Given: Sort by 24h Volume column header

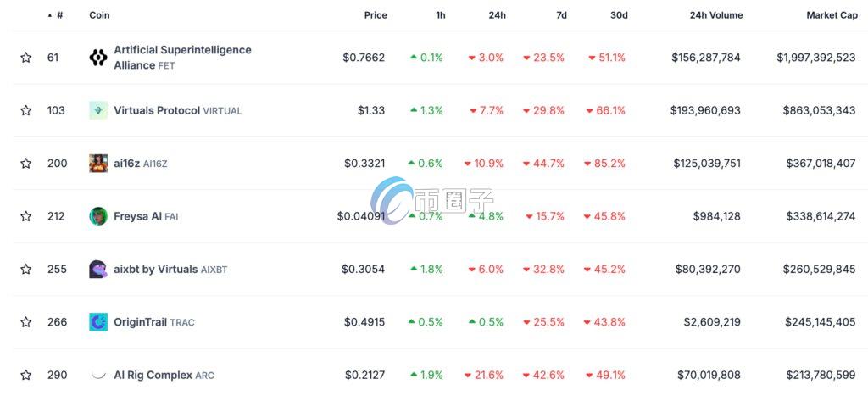Looking at the screenshot, I should coord(715,15).
